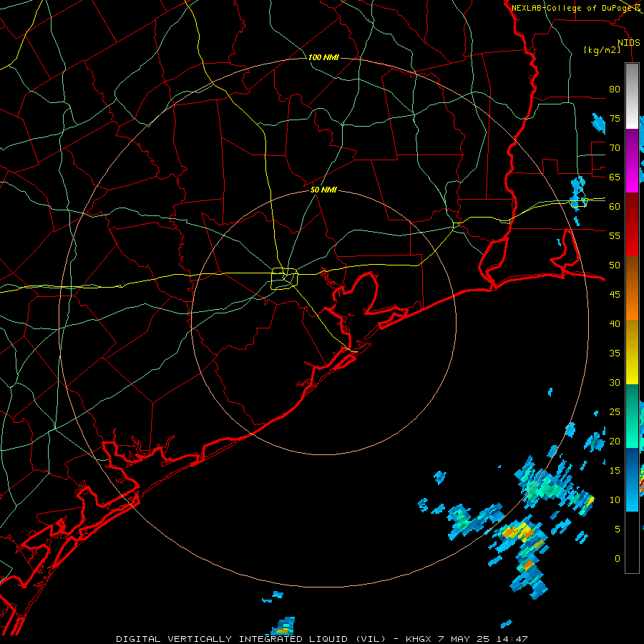Click the 50 value on the color scale
The image size is (644, 644).
615,265
